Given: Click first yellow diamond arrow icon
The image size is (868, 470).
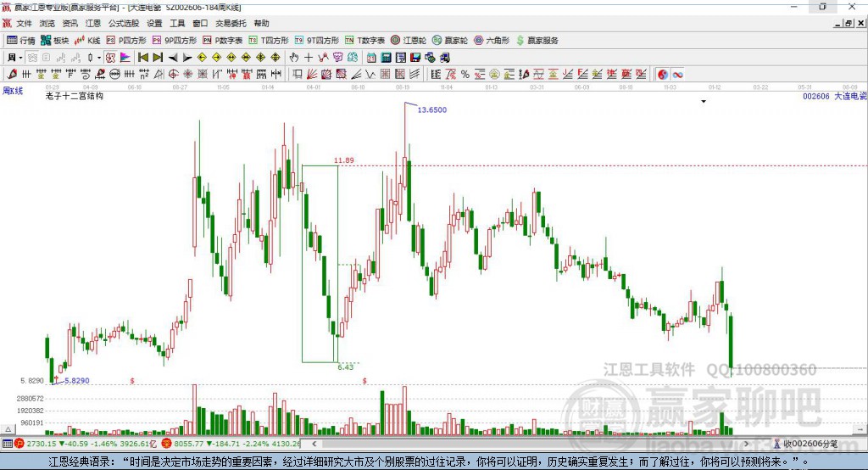Looking at the screenshot, I should 202,58.
